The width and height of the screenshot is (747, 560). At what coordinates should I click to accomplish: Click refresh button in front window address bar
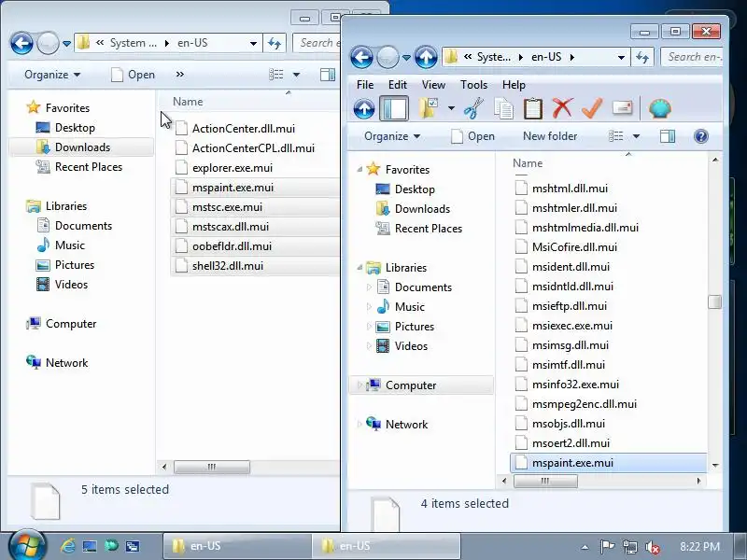tap(642, 58)
